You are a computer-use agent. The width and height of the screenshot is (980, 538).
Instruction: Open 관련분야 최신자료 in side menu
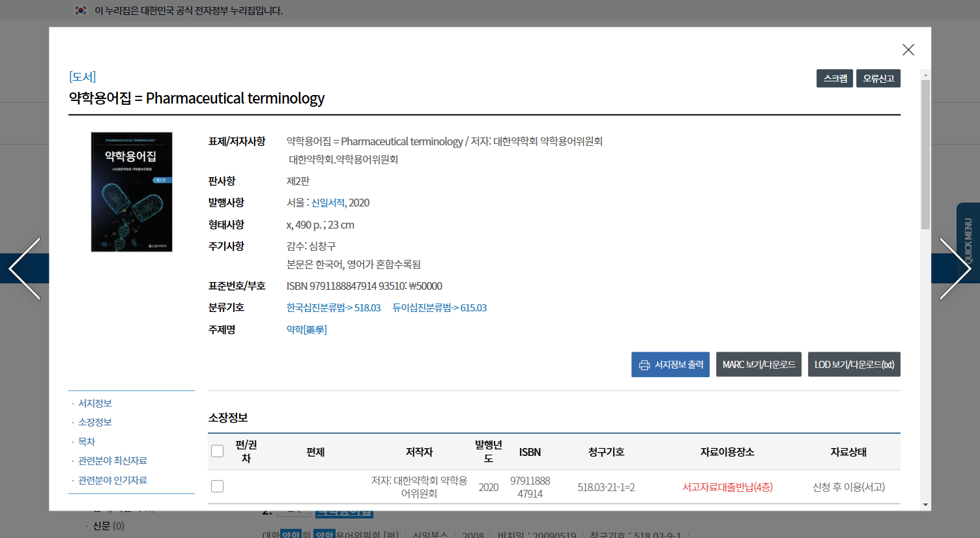click(x=113, y=460)
